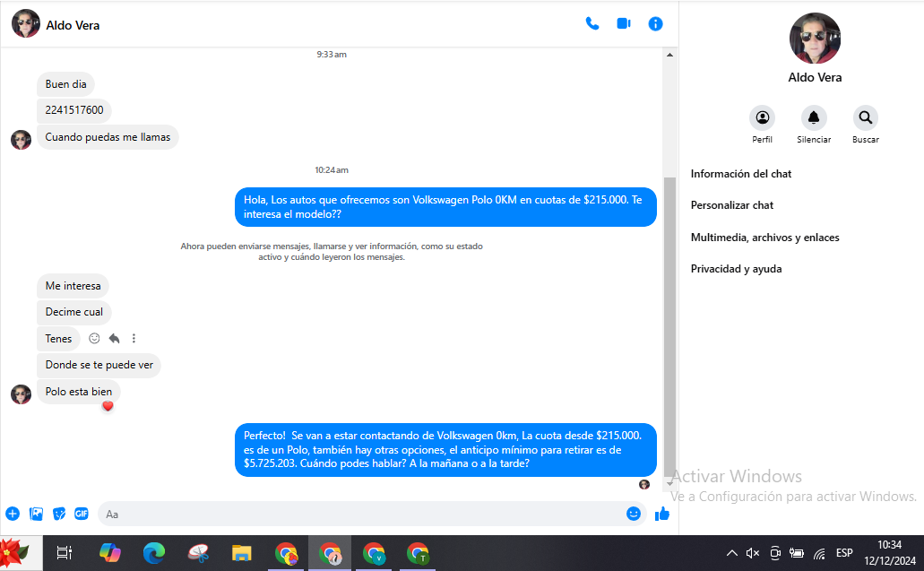Open Snipping Tool from taskbar
The width and height of the screenshot is (924, 571).
coord(199,553)
